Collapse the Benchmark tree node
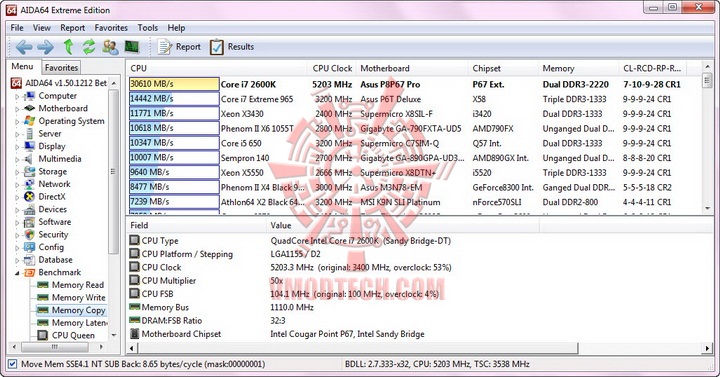 point(17,273)
